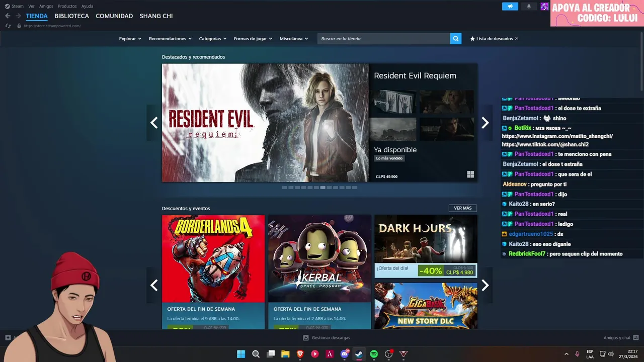The height and width of the screenshot is (362, 644).
Task: Switch to the COMUNIDAD tab
Action: (x=114, y=16)
